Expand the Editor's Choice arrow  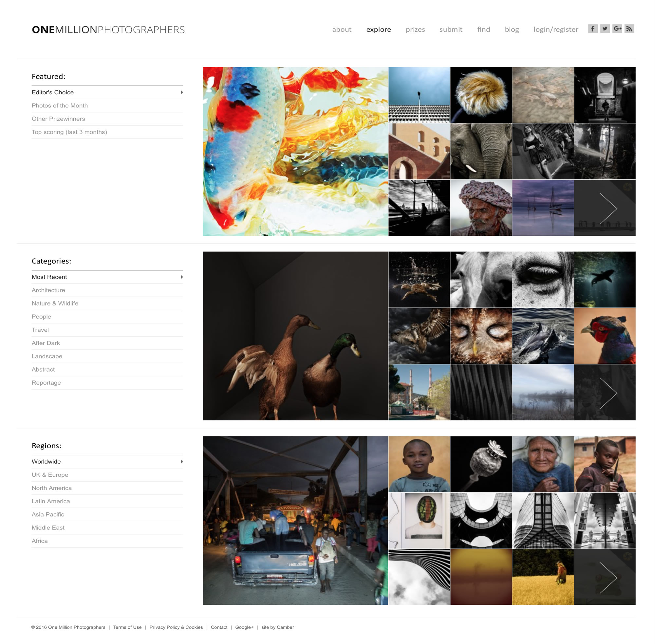(x=182, y=92)
